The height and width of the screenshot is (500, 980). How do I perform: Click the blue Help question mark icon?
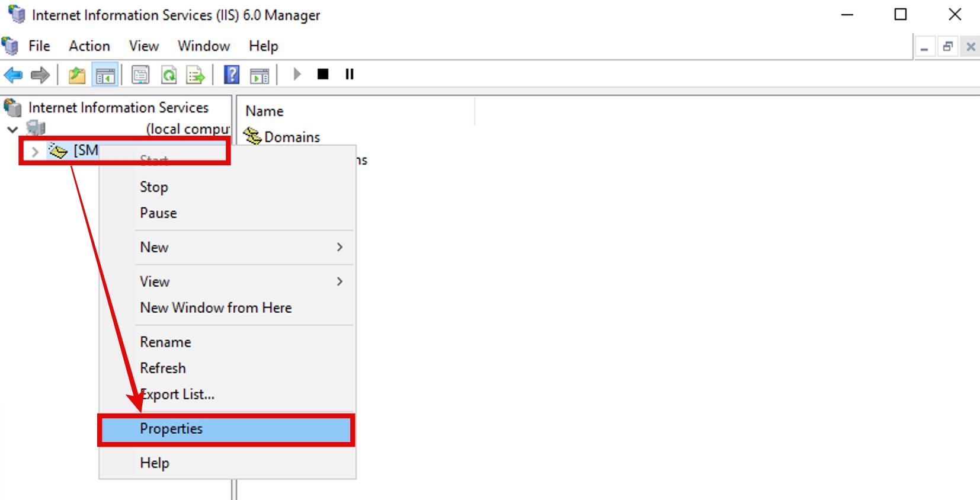pos(232,75)
